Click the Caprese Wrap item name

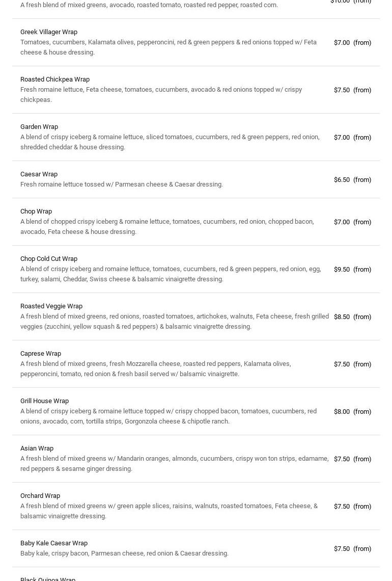[x=41, y=354]
